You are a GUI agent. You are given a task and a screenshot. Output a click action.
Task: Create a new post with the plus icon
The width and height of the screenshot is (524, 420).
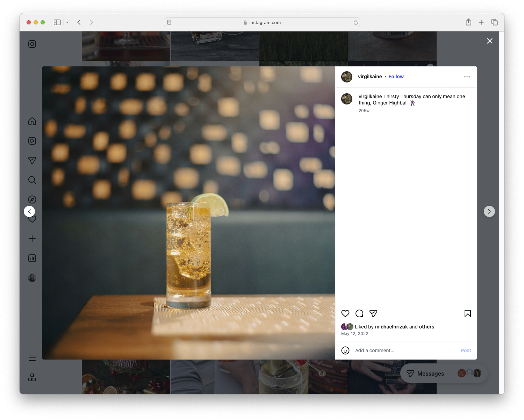click(32, 239)
